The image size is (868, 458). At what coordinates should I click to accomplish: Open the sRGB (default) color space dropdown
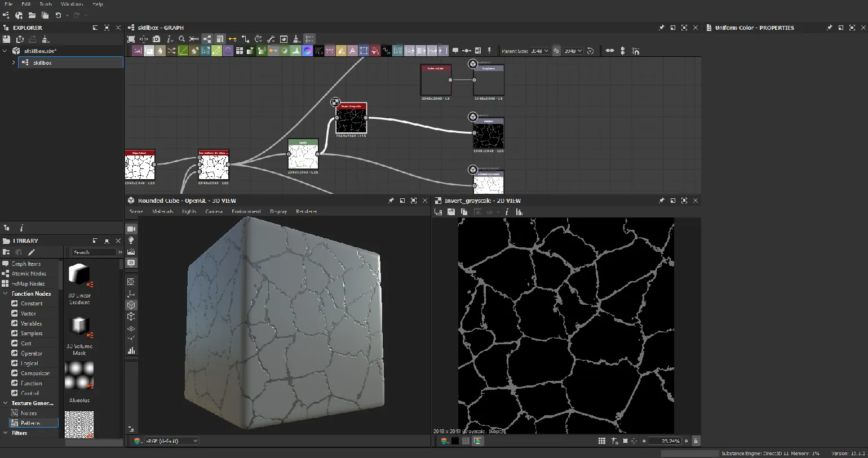pyautogui.click(x=171, y=441)
